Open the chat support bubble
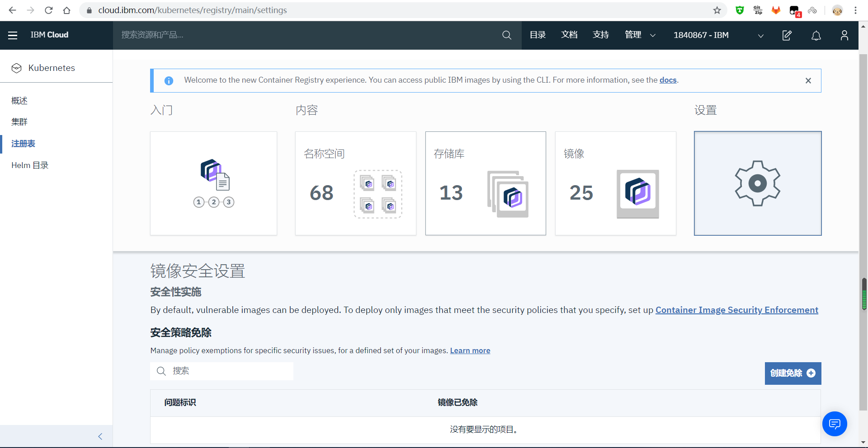Viewport: 868px width, 448px height. point(835,424)
